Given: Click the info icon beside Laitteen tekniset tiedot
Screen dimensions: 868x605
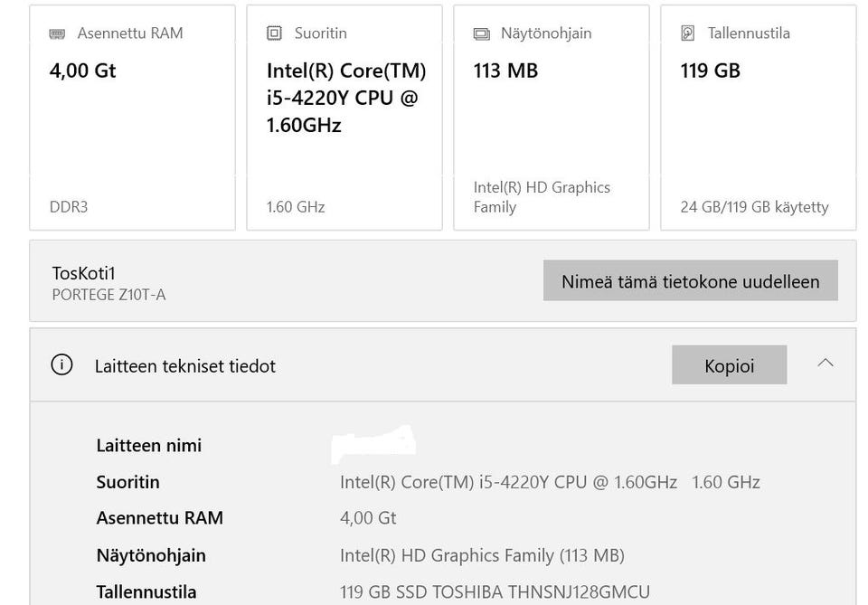Looking at the screenshot, I should coord(61,365).
